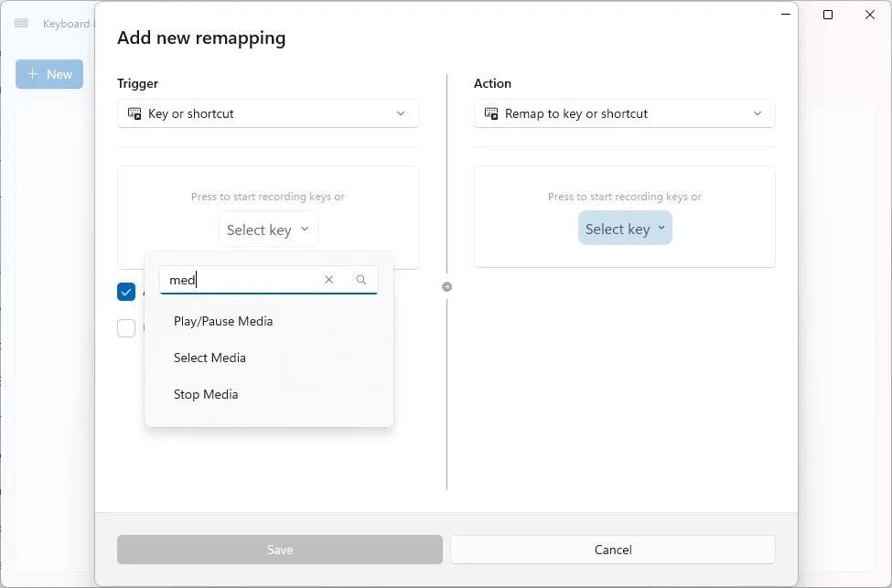
Task: Uncheck the checked blue checkbox
Action: pos(126,292)
